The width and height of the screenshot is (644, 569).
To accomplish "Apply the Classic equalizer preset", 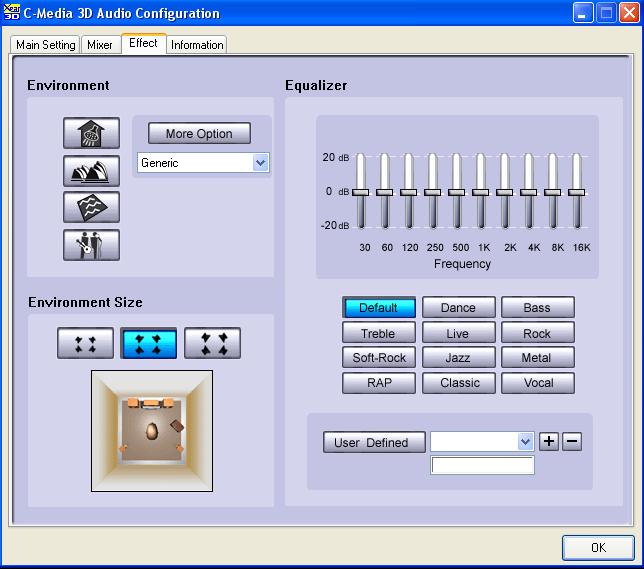I will point(458,383).
